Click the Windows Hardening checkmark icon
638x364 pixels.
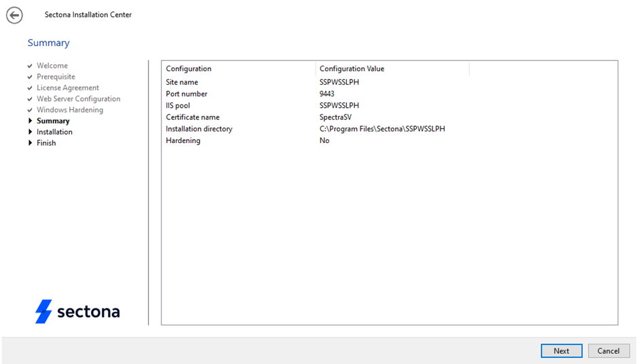pyautogui.click(x=30, y=110)
